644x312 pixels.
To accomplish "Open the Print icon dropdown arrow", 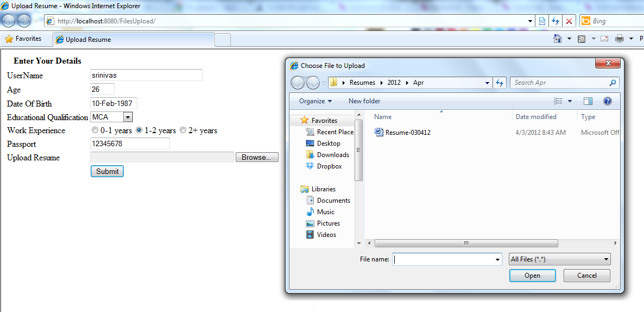I will (x=632, y=39).
